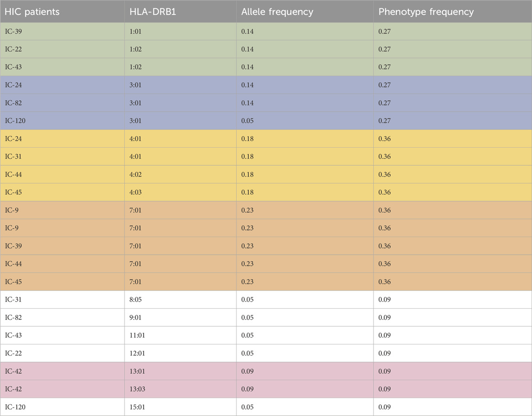This screenshot has width=532, height=416.
Task: Click the 13:03 HLA-DRB1 cell
Action: point(138,389)
